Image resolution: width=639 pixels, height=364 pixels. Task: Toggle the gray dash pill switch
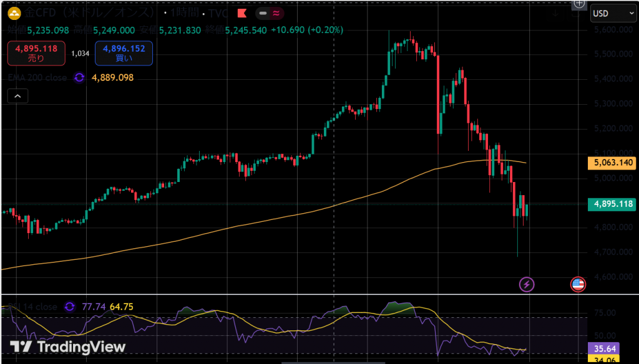[x=263, y=13]
